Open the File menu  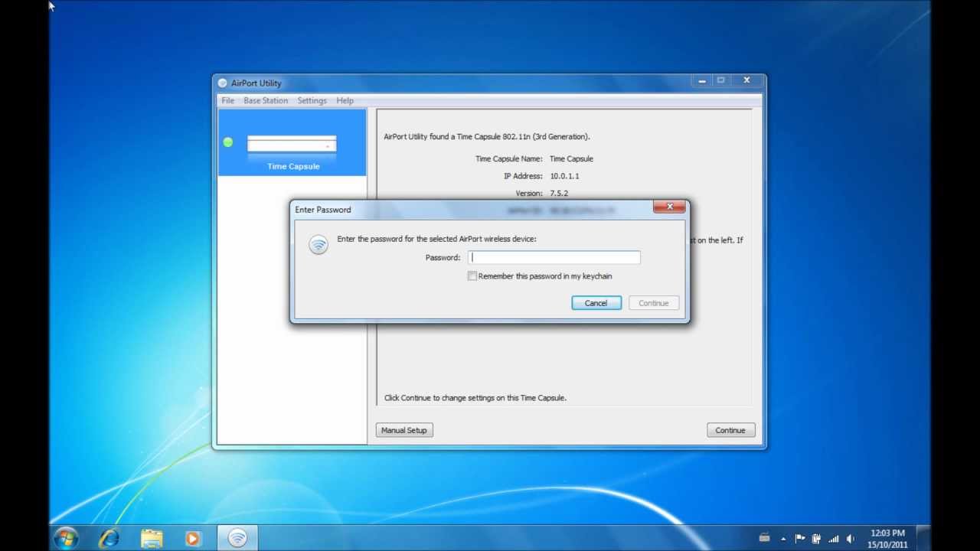(227, 100)
